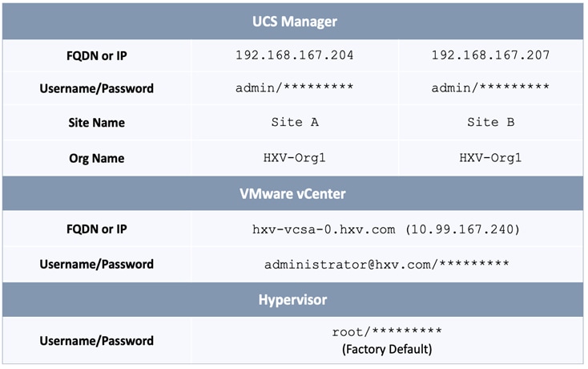Select the admin credentials in the Site B column
The height and width of the screenshot is (369, 588).
coord(490,87)
